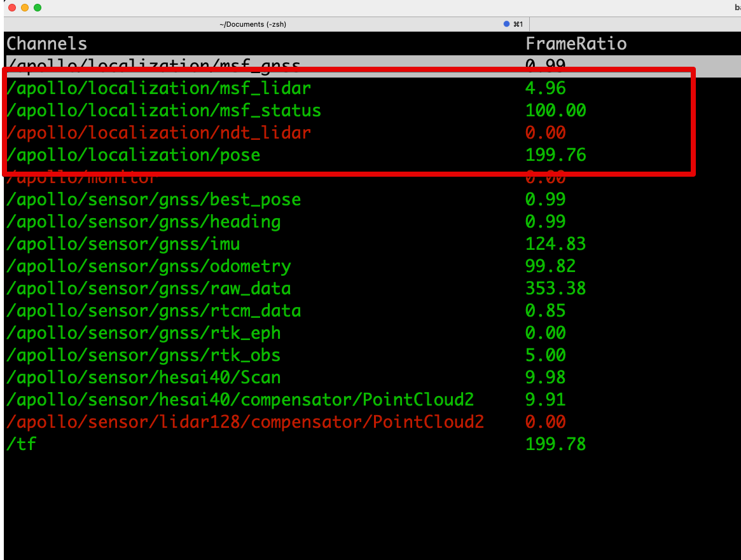Select the /apollo/sensor/gnss/raw_data channel

point(148,289)
